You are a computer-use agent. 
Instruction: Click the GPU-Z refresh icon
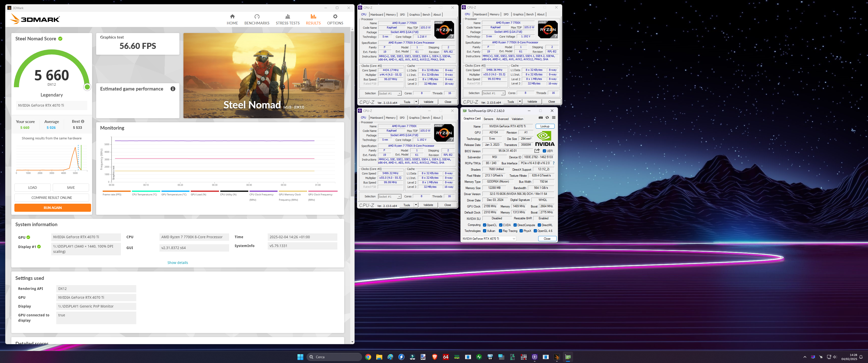547,117
